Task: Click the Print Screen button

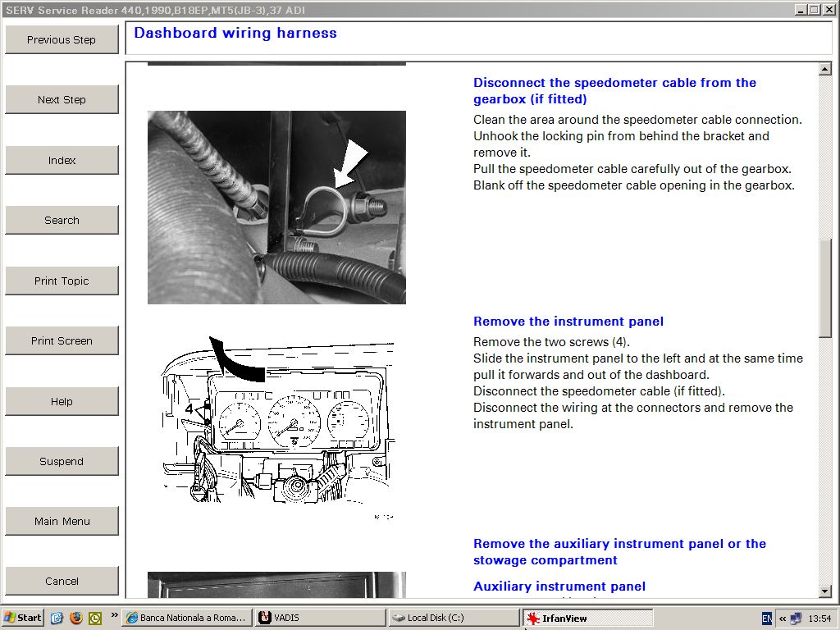Action: click(62, 340)
